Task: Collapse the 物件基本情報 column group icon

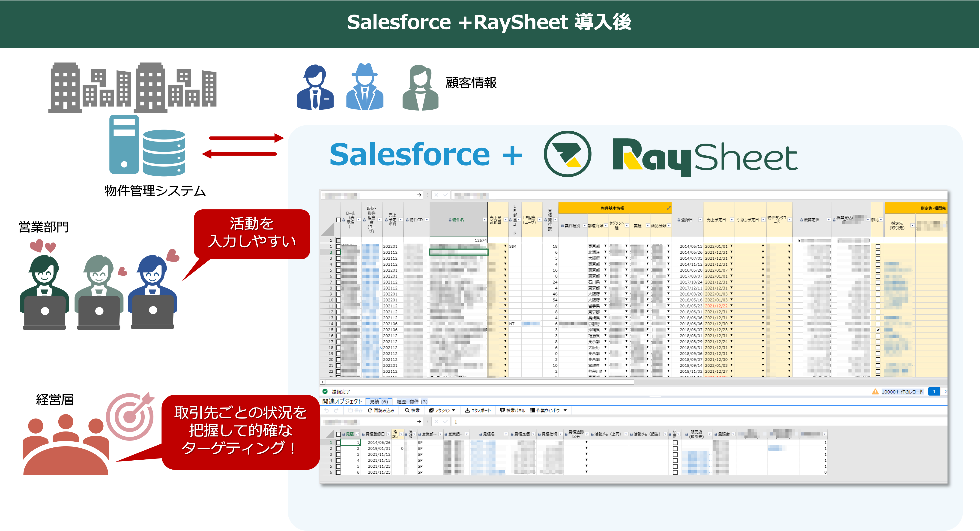Action: [668, 208]
